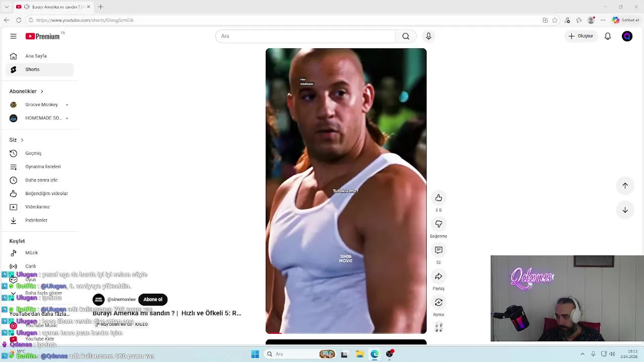This screenshot has height=362, width=644.
Task: Click the Oluştur create button
Action: (x=581, y=36)
